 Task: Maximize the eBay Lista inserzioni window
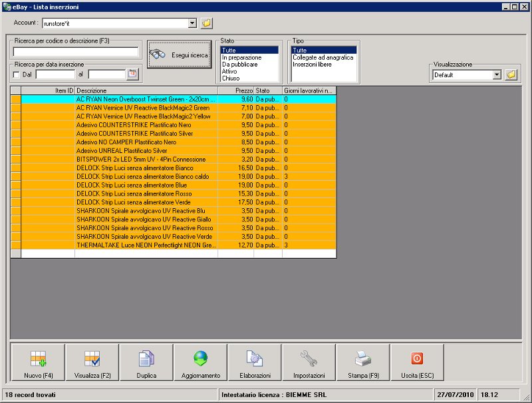tap(515, 7)
